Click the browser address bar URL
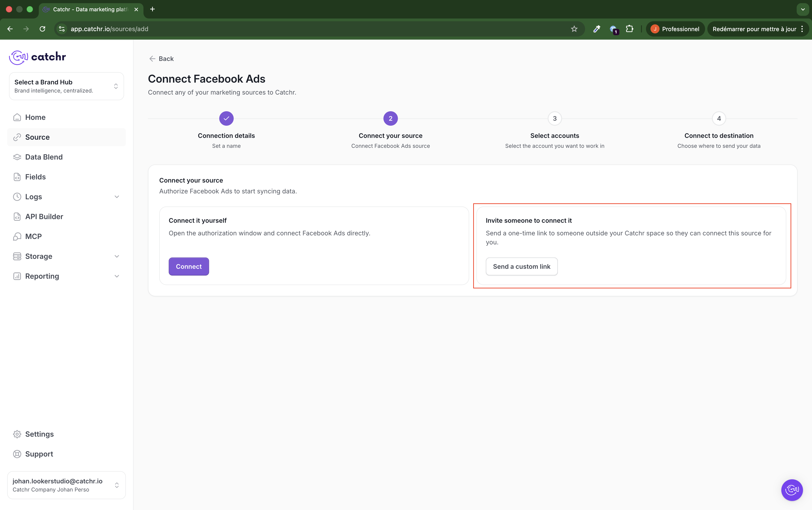Viewport: 812px width, 510px height. point(109,29)
